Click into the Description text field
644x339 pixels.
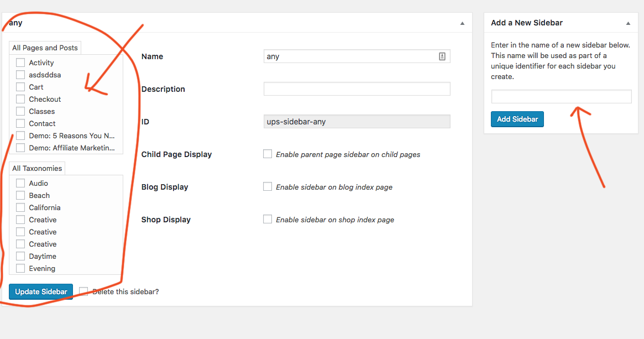pos(357,89)
